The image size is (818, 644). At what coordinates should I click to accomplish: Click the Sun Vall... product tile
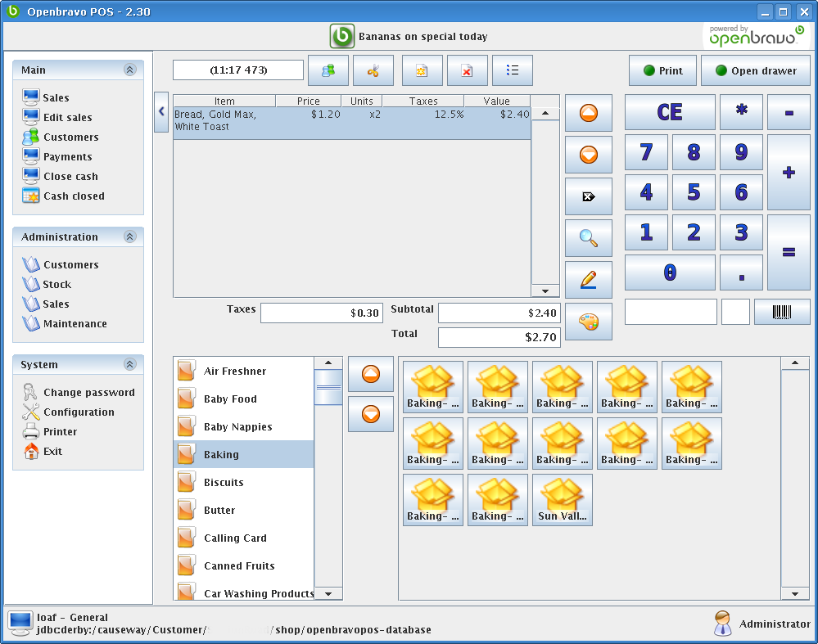[563, 500]
